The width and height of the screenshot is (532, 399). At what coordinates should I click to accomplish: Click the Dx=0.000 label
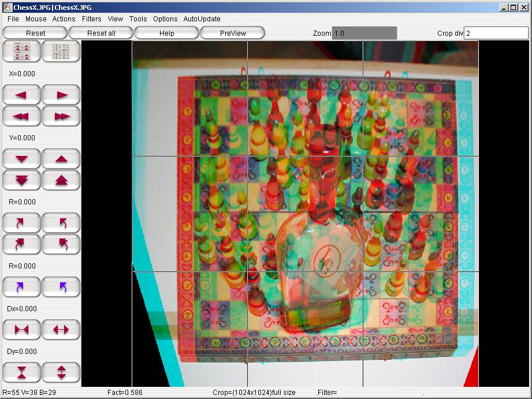point(22,309)
